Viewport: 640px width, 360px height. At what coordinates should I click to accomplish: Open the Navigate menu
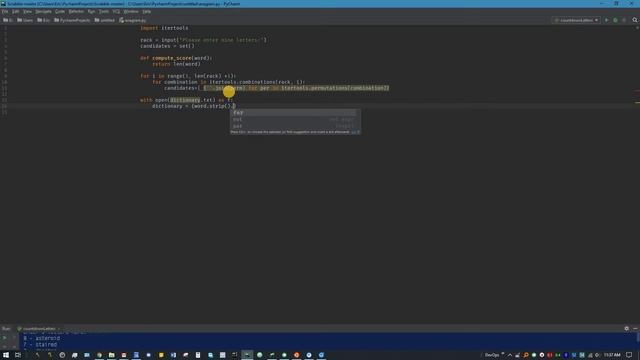coord(43,11)
